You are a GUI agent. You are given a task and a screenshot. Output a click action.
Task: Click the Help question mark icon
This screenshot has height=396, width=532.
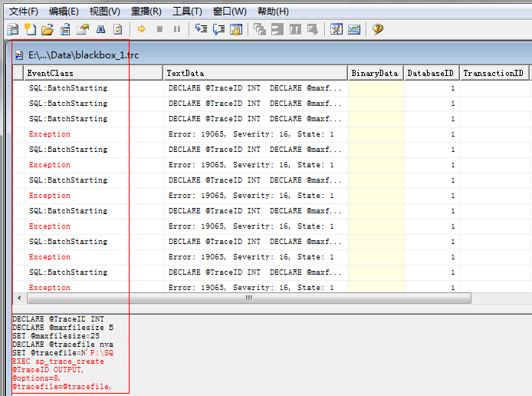[x=378, y=29]
